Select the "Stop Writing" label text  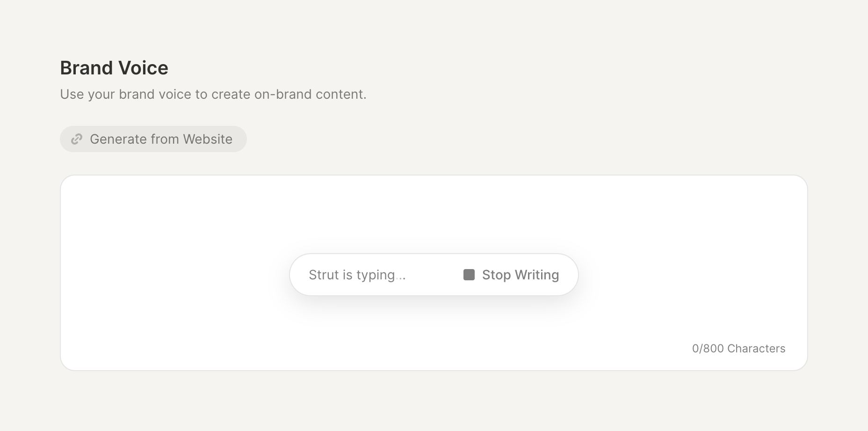[x=521, y=275]
